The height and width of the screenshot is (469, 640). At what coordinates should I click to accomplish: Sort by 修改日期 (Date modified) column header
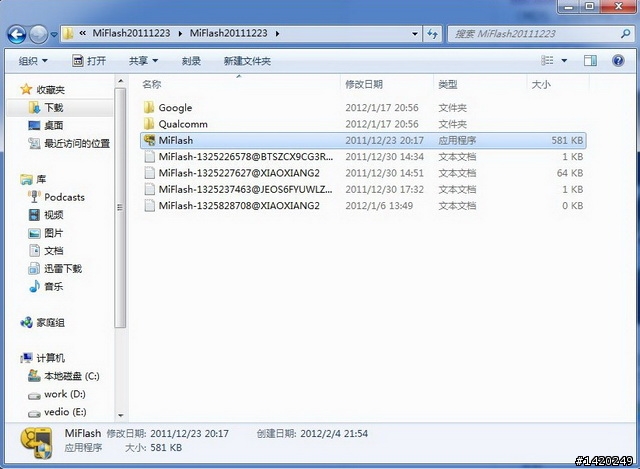click(x=387, y=84)
